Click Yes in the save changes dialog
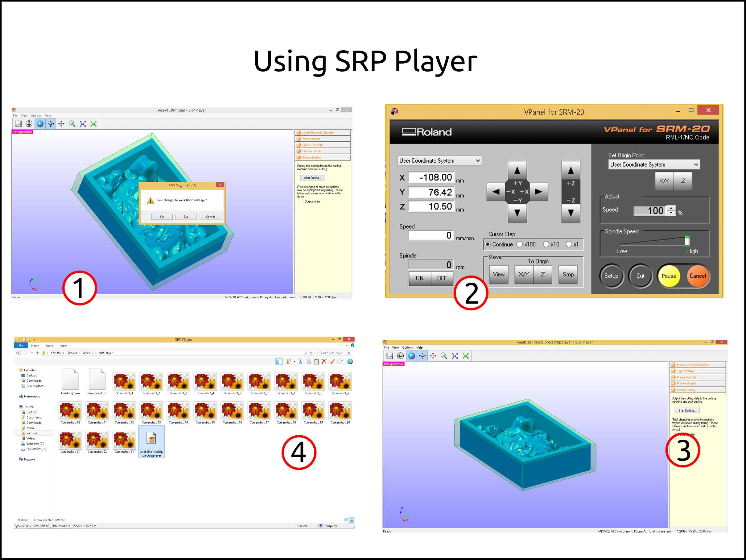Screen dimensions: 746x560 coord(162,217)
